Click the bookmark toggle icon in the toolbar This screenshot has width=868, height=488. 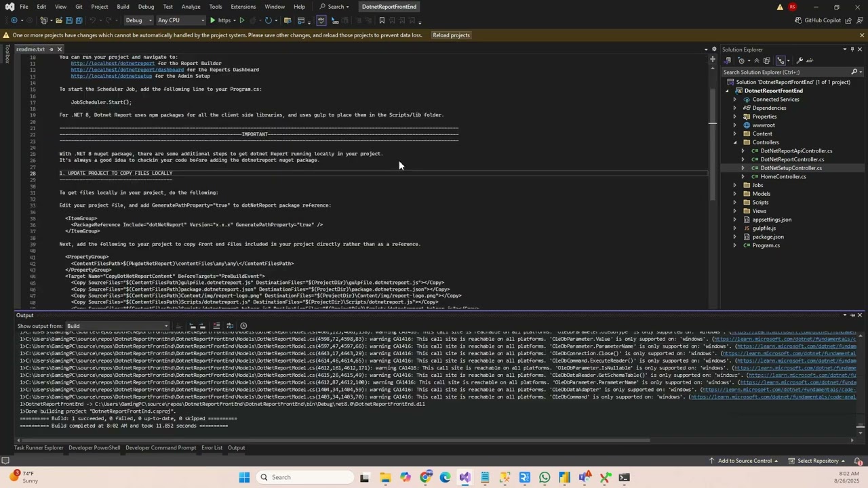(382, 20)
